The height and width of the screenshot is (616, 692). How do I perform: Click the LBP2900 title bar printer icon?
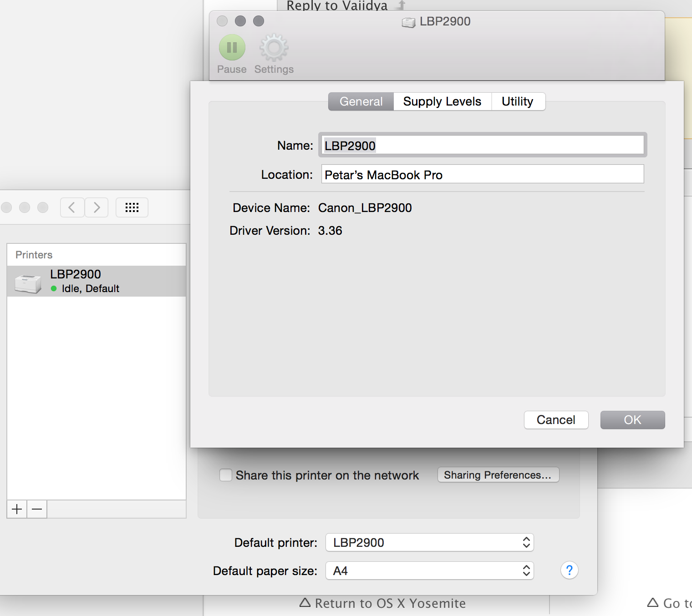click(408, 22)
